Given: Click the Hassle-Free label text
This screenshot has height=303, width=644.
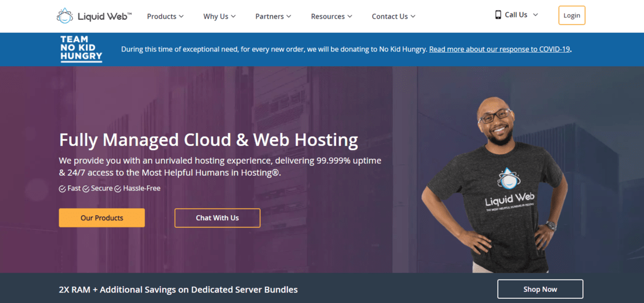Looking at the screenshot, I should 142,189.
